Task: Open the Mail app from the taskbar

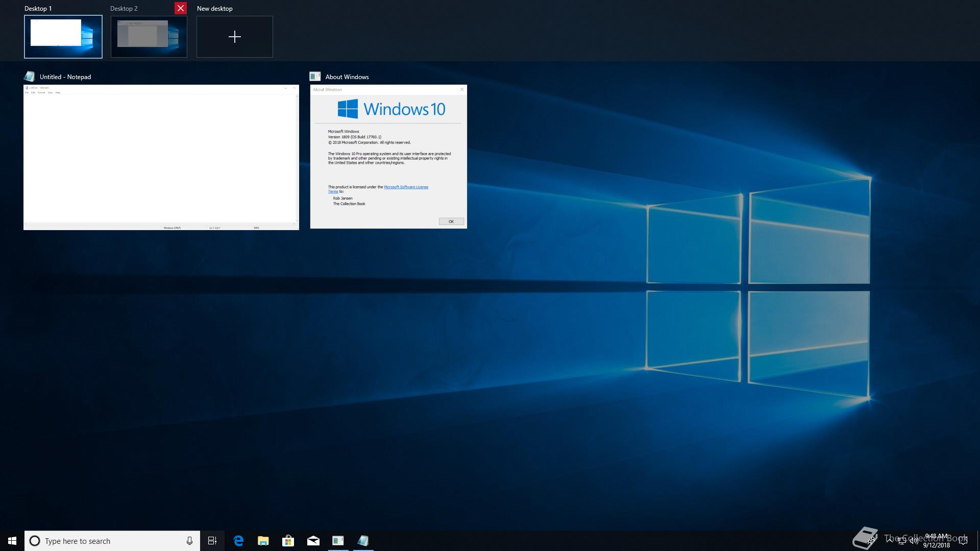Action: coord(313,541)
